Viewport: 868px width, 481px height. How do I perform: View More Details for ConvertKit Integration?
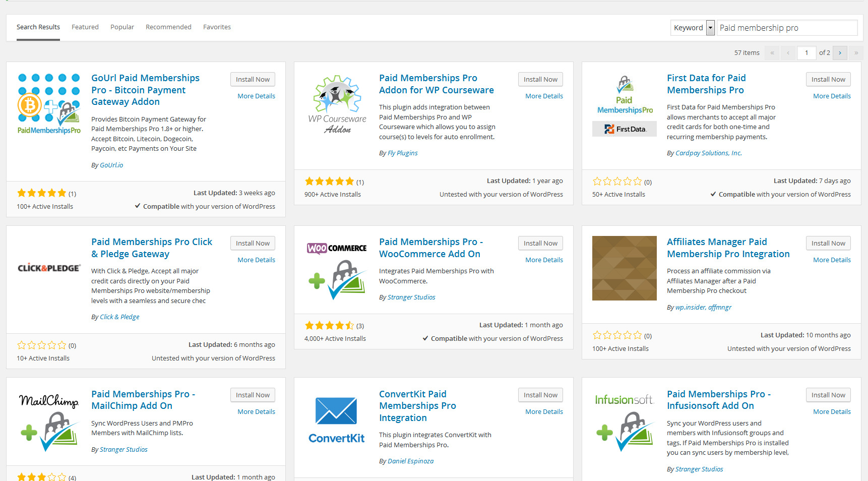point(544,411)
